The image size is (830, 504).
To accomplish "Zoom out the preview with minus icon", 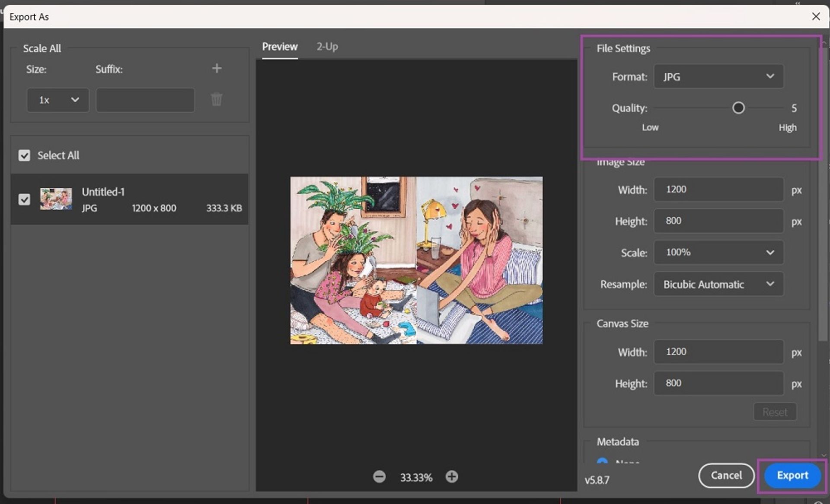I will [379, 477].
